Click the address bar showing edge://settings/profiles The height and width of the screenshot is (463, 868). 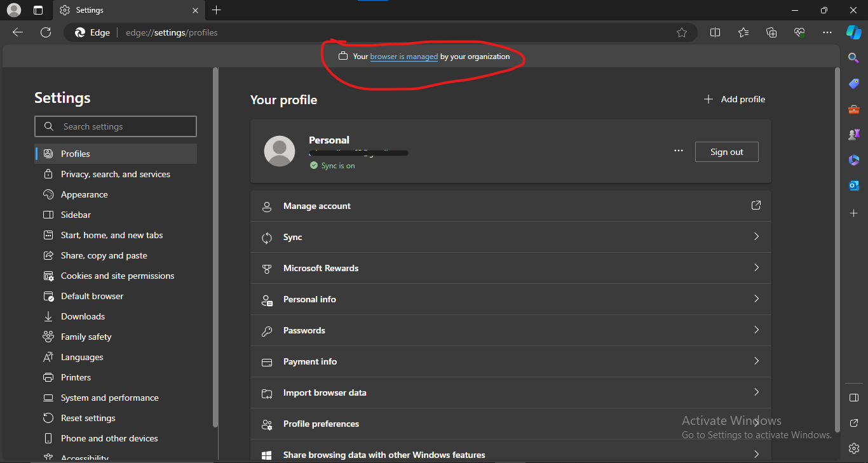pos(381,32)
